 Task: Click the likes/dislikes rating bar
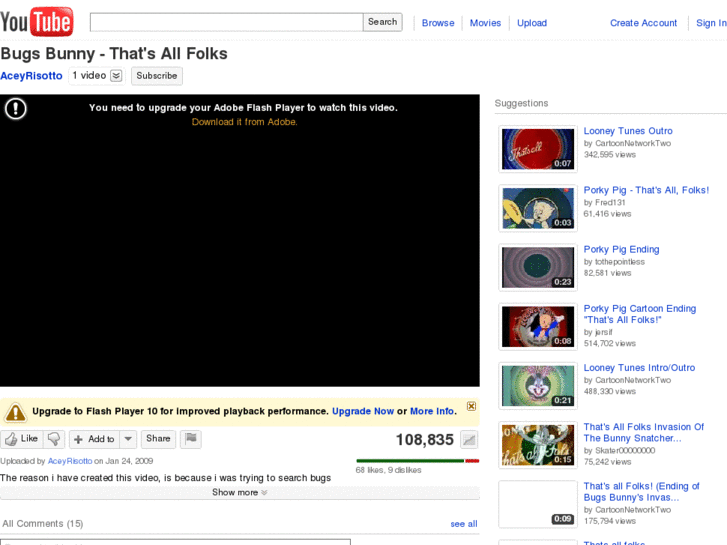click(417, 461)
